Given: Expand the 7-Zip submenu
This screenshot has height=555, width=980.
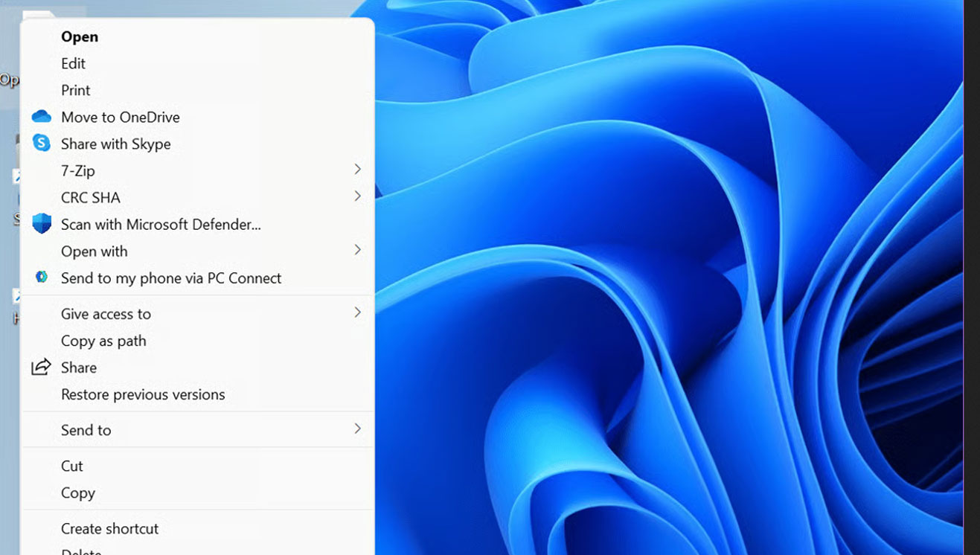Looking at the screenshot, I should [x=358, y=170].
